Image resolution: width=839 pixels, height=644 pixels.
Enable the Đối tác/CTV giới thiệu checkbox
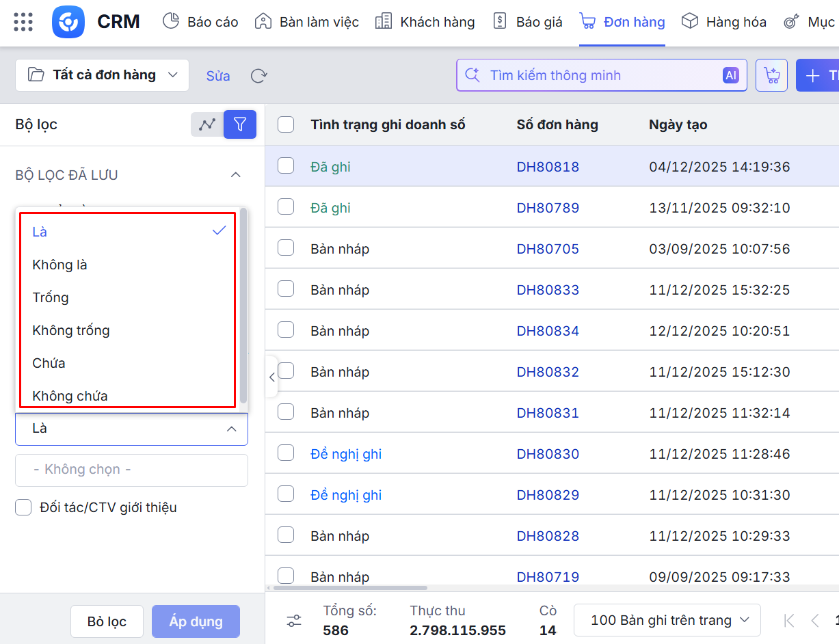point(23,507)
